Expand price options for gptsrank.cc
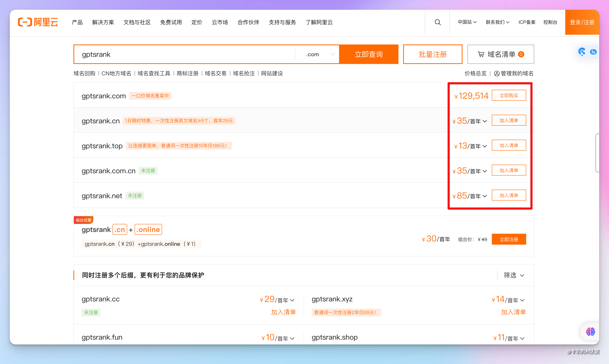The width and height of the screenshot is (609, 364). [x=292, y=300]
